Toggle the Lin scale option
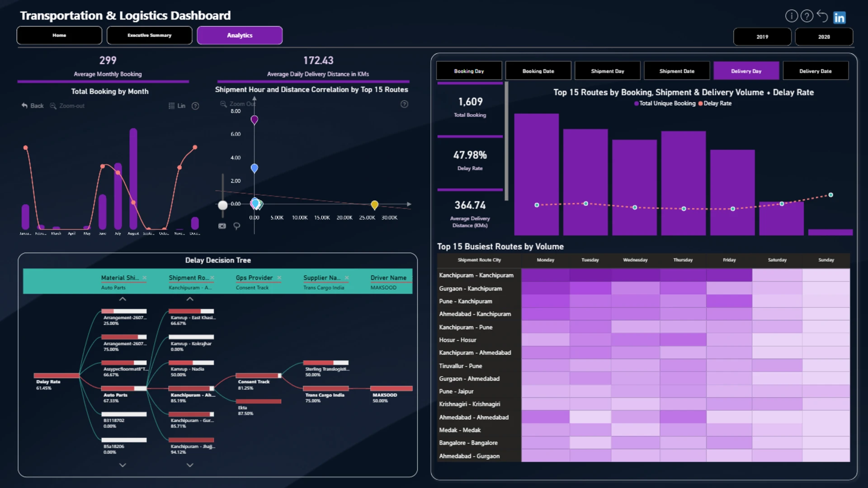 pyautogui.click(x=177, y=106)
